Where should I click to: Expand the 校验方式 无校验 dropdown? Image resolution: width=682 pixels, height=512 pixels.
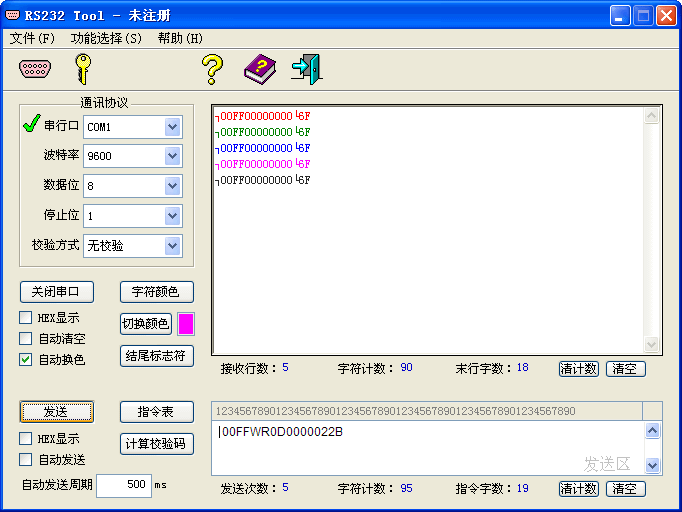(173, 246)
